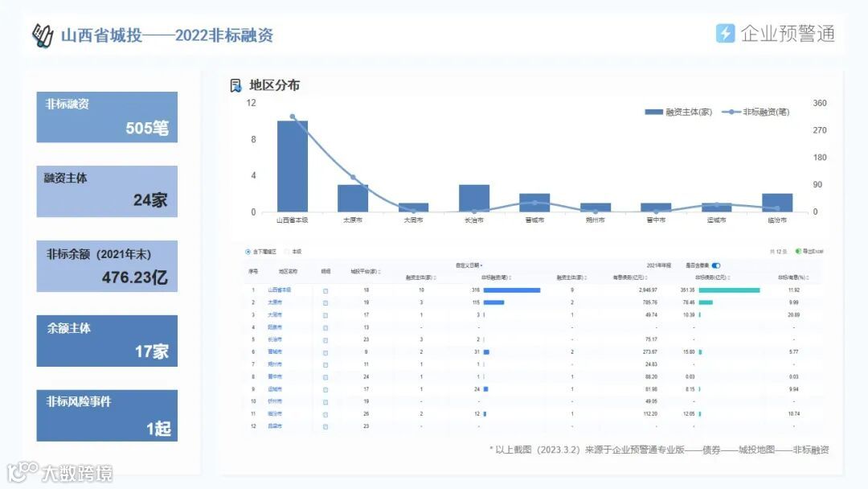The height and width of the screenshot is (489, 868).
Task: Click the 融资主体 24家 card
Action: [107, 191]
